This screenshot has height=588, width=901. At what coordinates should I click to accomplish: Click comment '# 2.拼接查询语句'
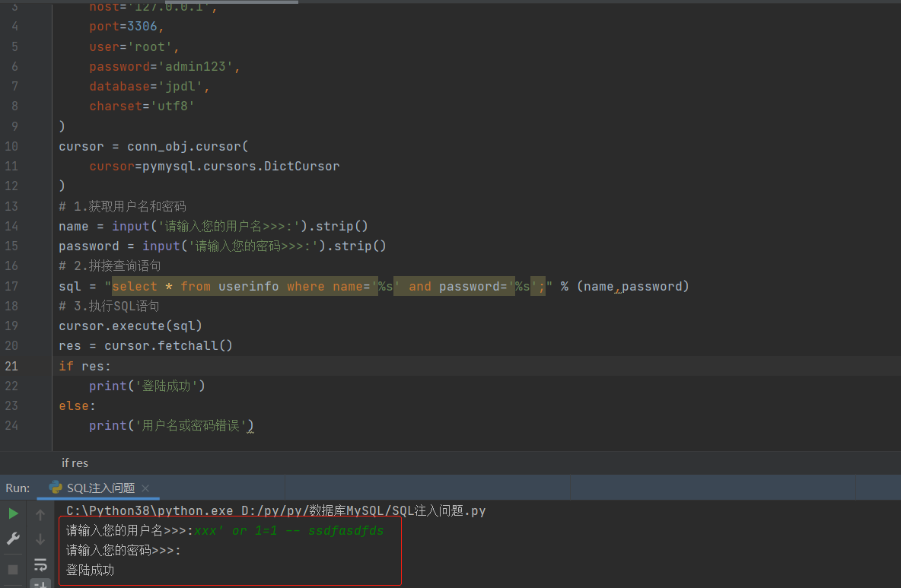110,266
